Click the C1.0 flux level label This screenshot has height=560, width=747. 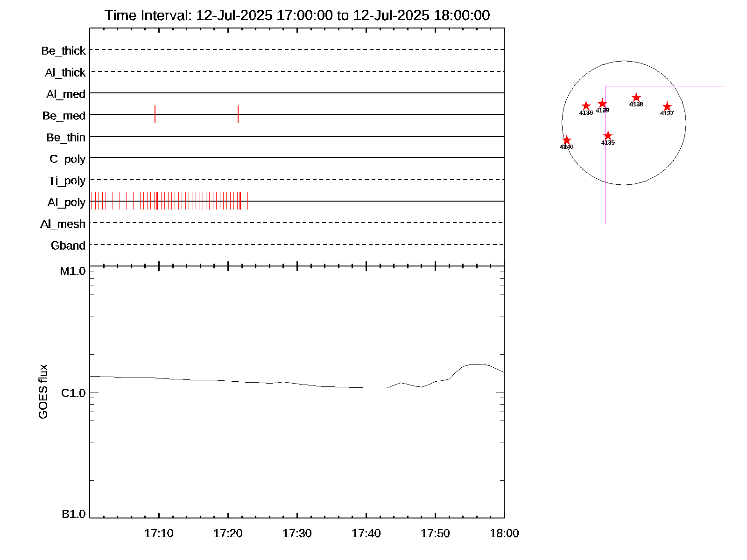coord(73,393)
